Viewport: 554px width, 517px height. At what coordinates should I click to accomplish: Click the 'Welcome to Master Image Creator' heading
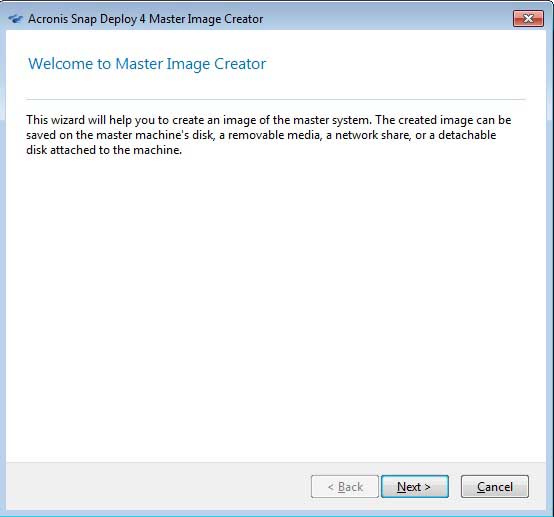coord(147,64)
